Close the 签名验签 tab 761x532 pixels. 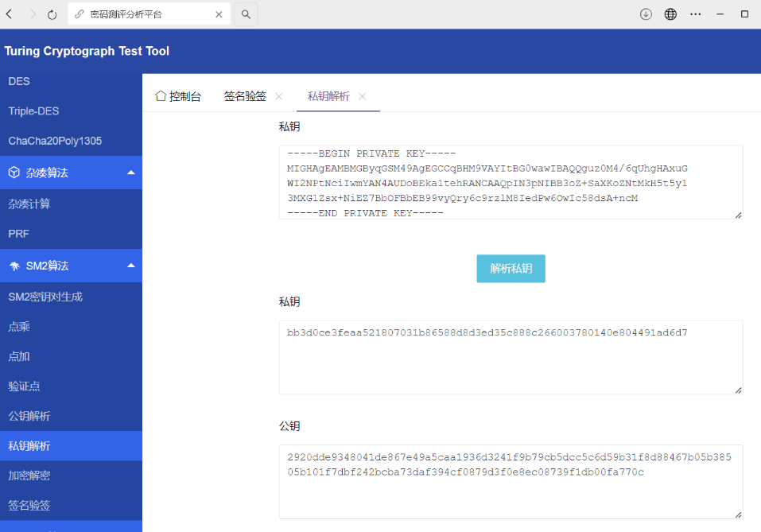click(x=278, y=96)
